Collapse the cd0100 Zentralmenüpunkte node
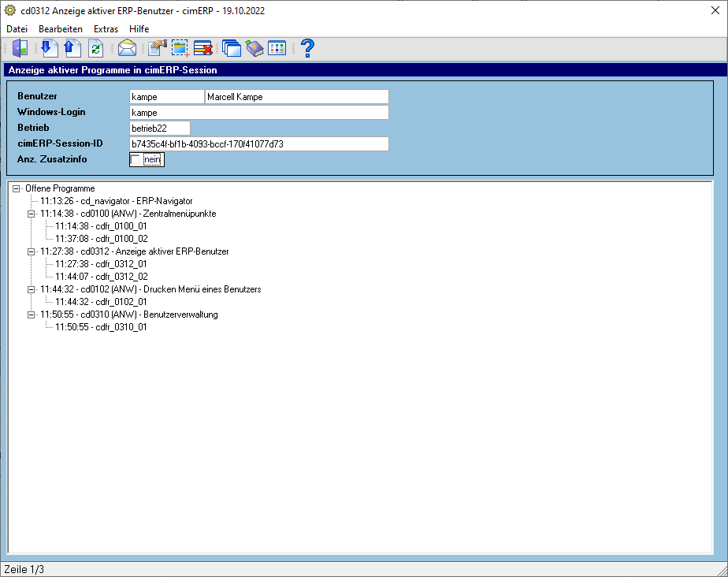The width and height of the screenshot is (728, 577). (x=31, y=214)
